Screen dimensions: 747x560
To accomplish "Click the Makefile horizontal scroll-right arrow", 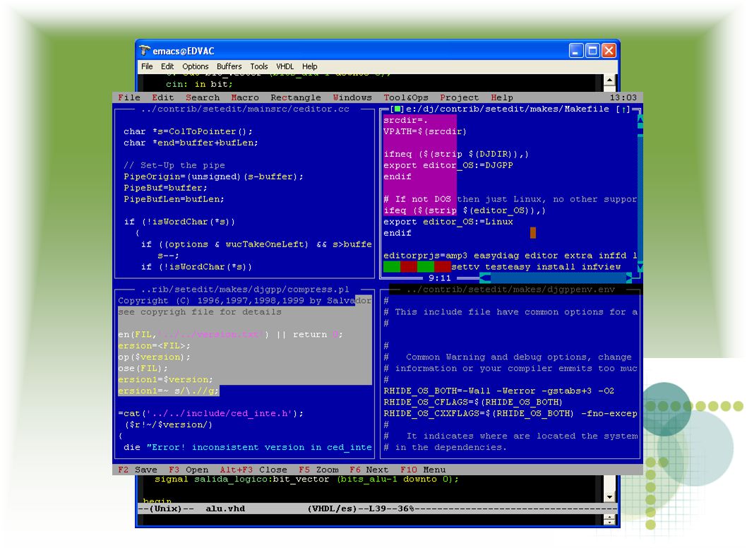I will 629,278.
